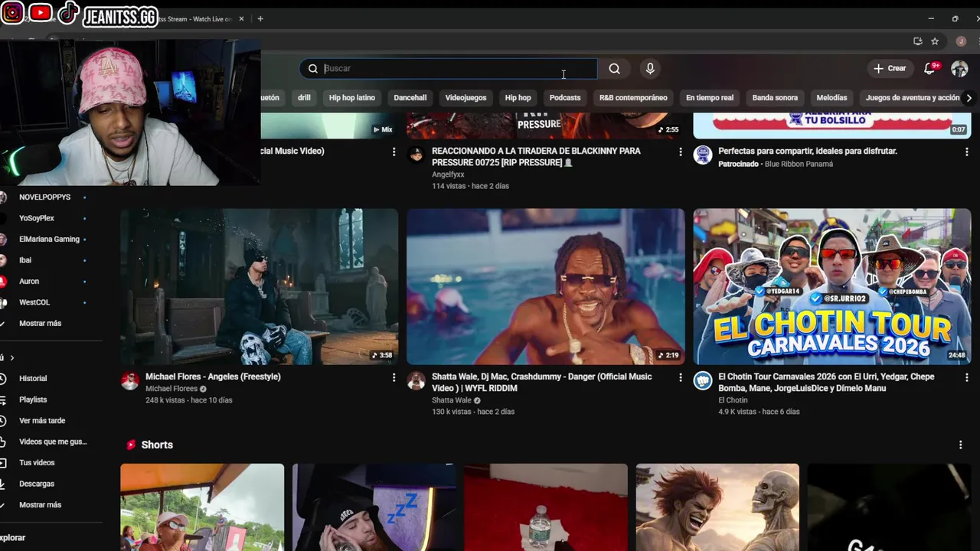
Task: Select the Podcasts chip
Action: [x=565, y=98]
